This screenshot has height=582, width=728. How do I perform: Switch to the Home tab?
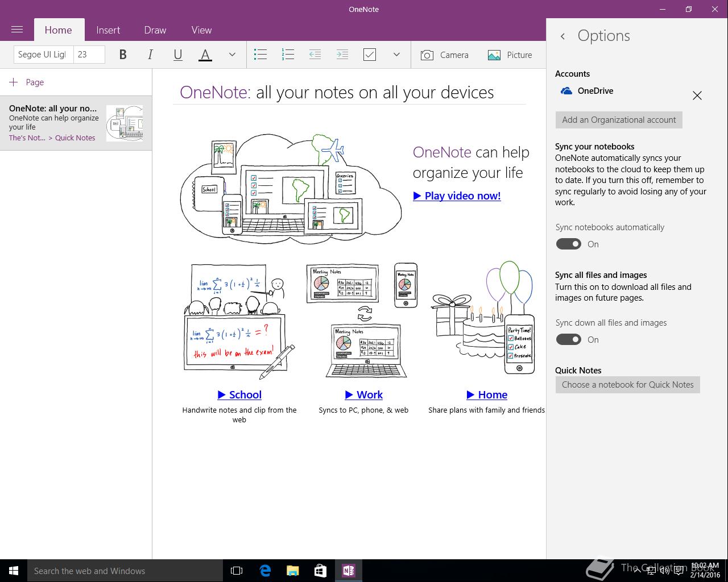click(x=59, y=30)
